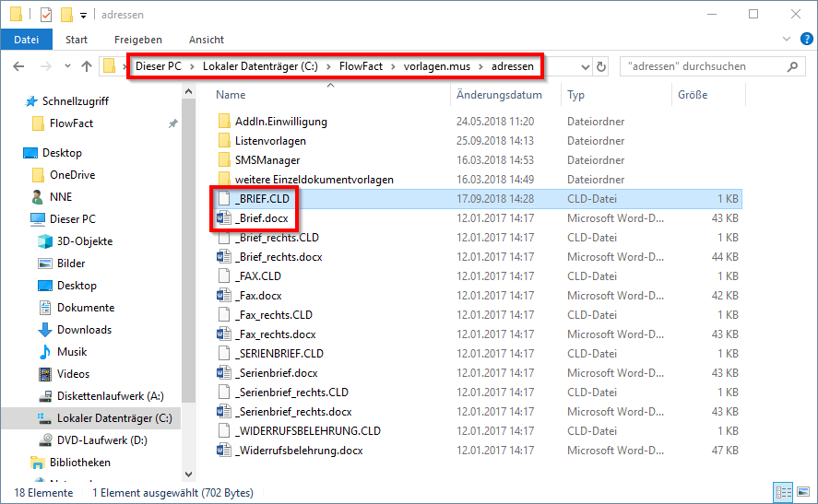This screenshot has width=818, height=504.
Task: Open the Datei ribbon tab
Action: [x=27, y=40]
